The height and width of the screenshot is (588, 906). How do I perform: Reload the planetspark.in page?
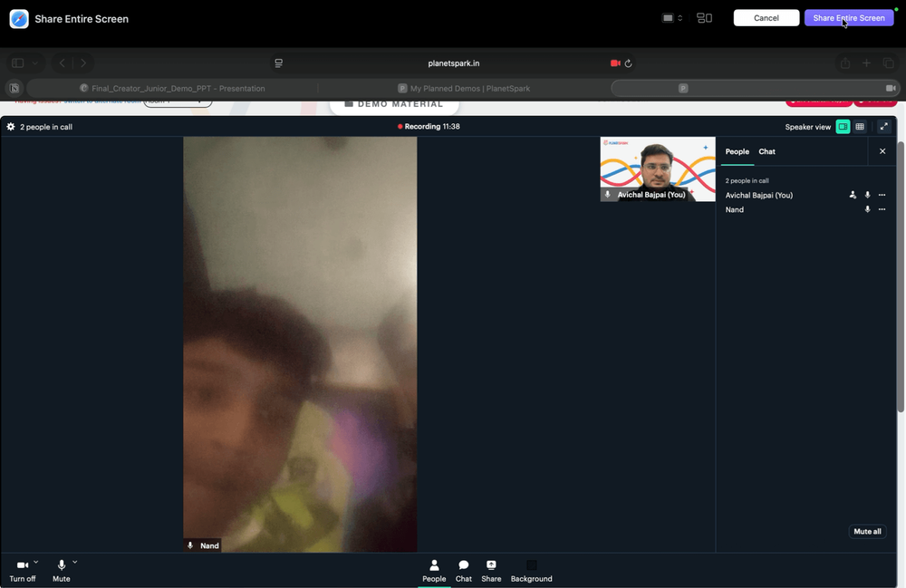click(628, 63)
